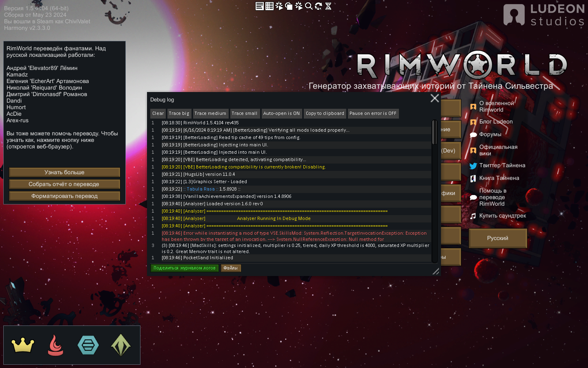
Task: Click the Ludeon Studios logo
Action: (544, 15)
